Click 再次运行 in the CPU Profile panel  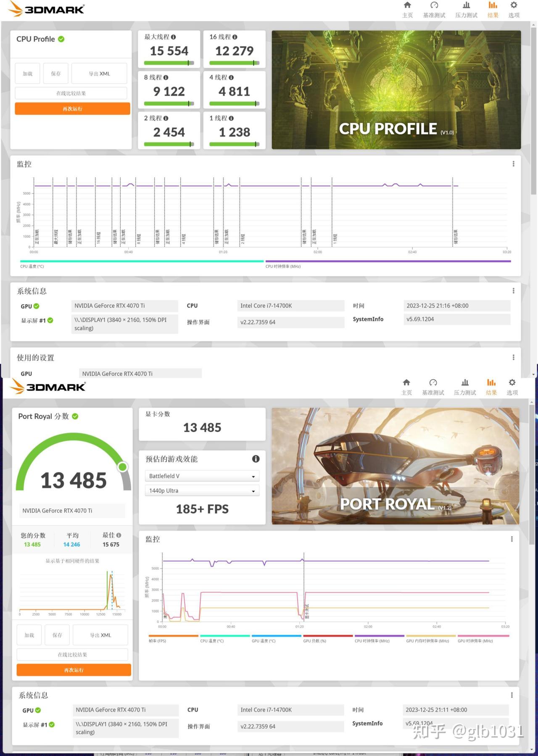(x=72, y=108)
